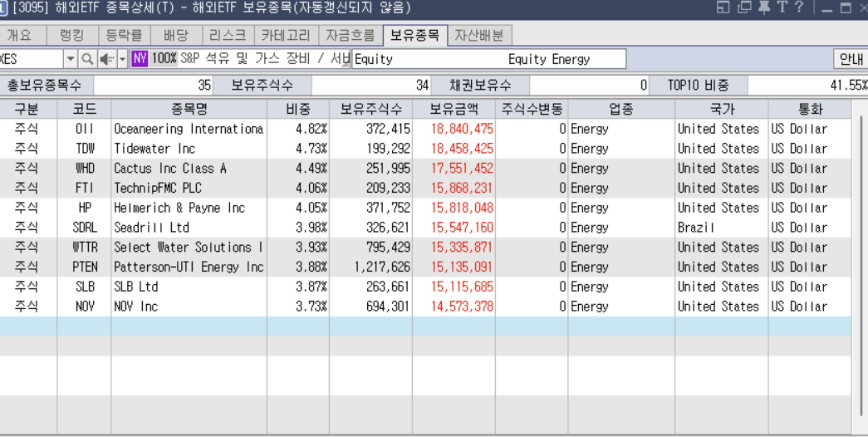Screen dimensions: 868x437
Task: Click the 국가 column header
Action: click(x=722, y=109)
